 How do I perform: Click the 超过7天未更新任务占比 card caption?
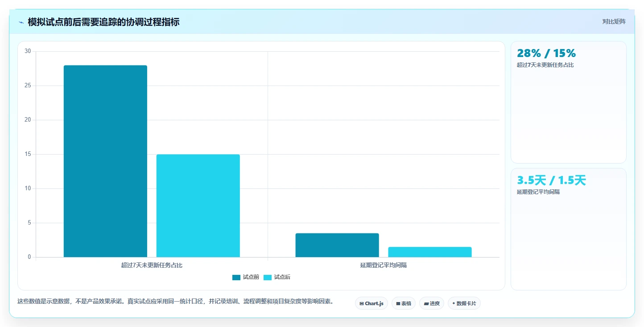coord(545,65)
